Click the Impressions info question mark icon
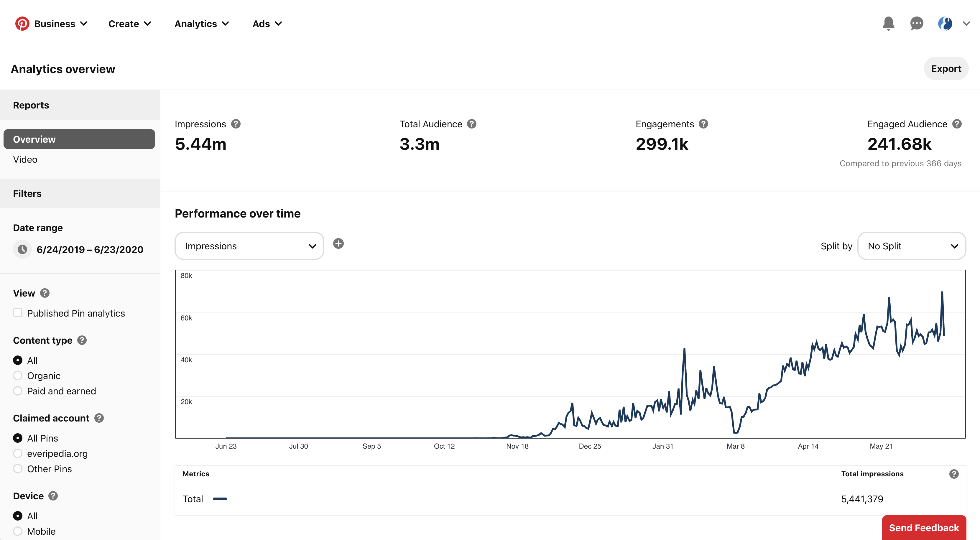This screenshot has height=540, width=980. [x=235, y=124]
